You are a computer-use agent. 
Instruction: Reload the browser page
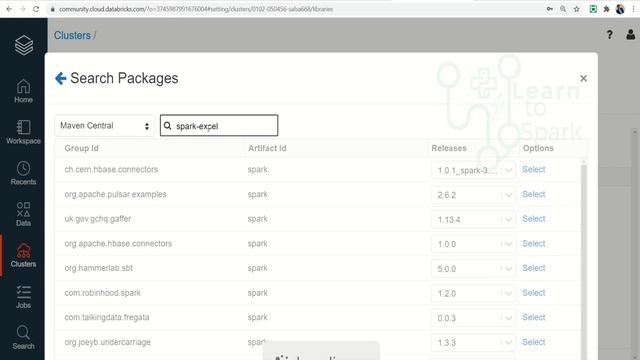tap(36, 9)
